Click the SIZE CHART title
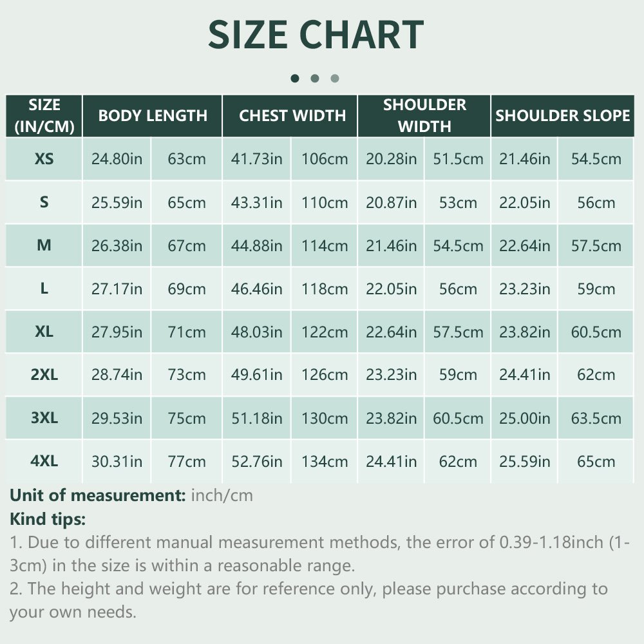644x644 pixels. [x=316, y=35]
